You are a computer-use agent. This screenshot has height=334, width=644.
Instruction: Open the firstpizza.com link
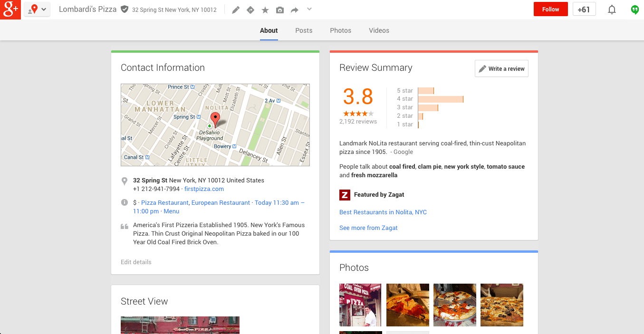click(204, 189)
